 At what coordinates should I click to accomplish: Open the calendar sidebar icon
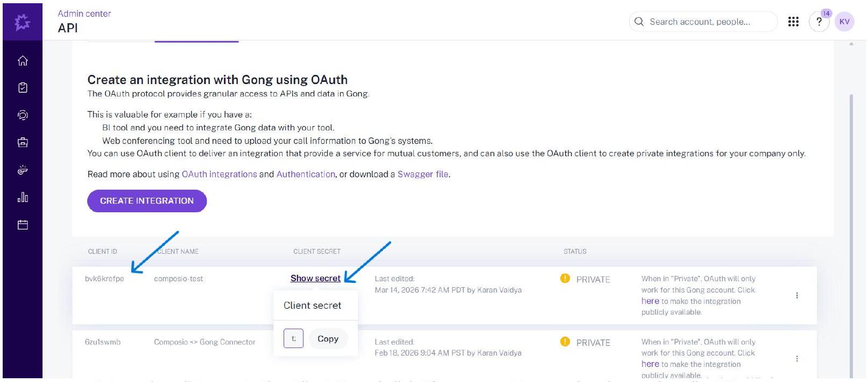pos(23,225)
